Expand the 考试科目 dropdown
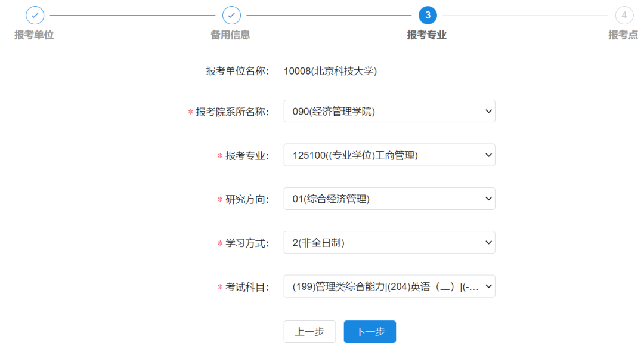The height and width of the screenshot is (352, 644). coord(389,286)
